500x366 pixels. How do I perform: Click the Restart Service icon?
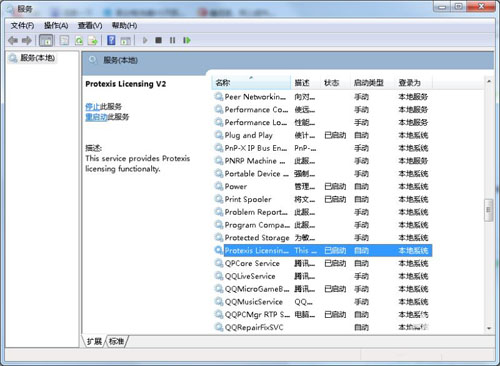187,41
